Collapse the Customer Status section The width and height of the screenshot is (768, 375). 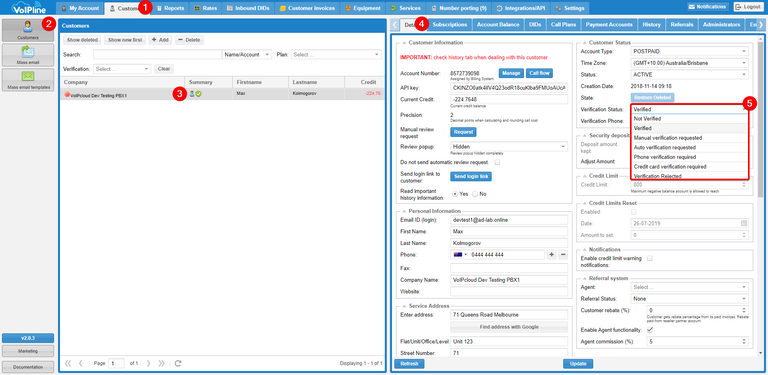click(x=584, y=43)
